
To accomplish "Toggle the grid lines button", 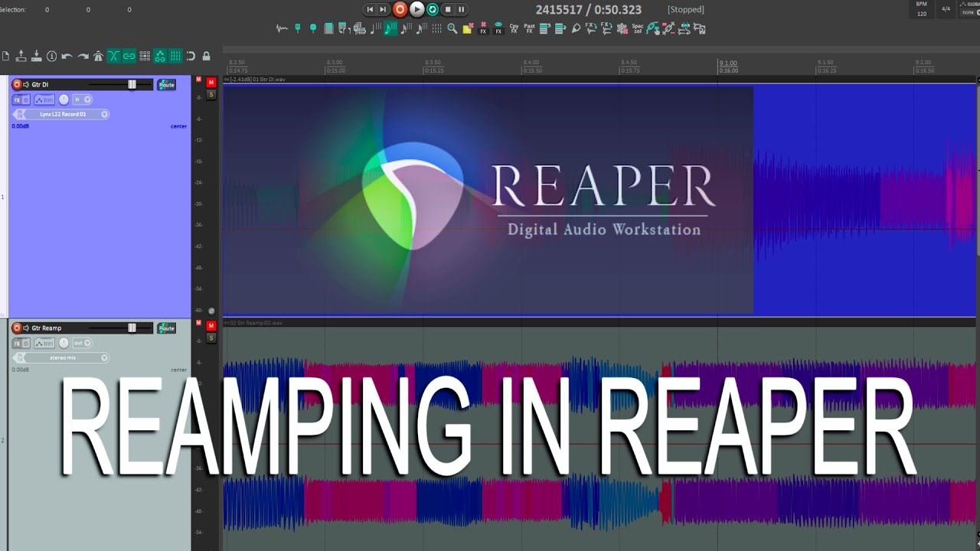I will click(175, 56).
